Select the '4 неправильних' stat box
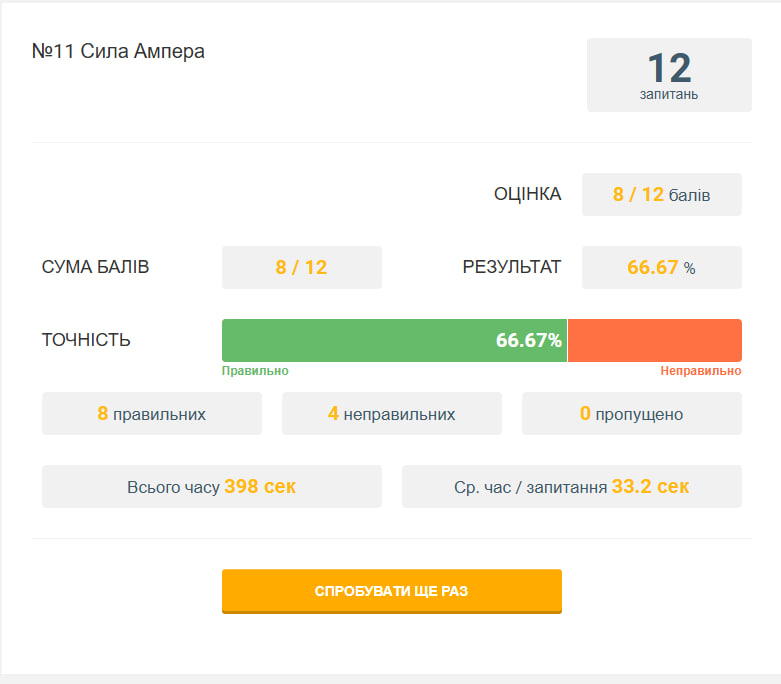The height and width of the screenshot is (684, 781). (x=391, y=413)
